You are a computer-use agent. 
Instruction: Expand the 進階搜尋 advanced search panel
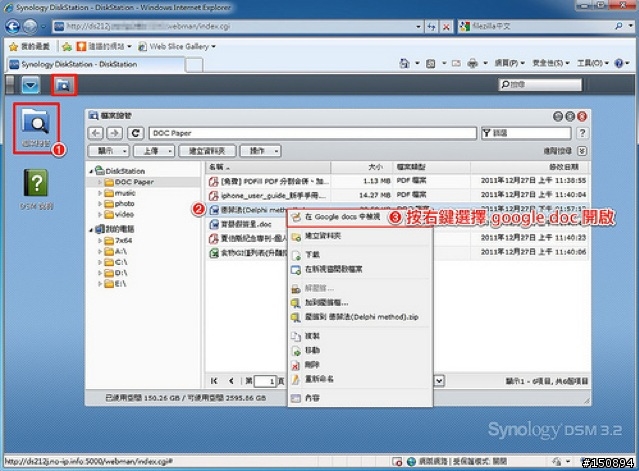click(582, 151)
